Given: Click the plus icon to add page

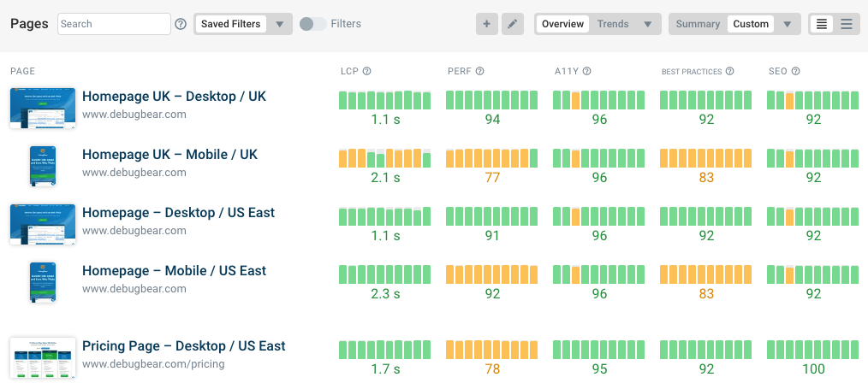Looking at the screenshot, I should pyautogui.click(x=486, y=24).
